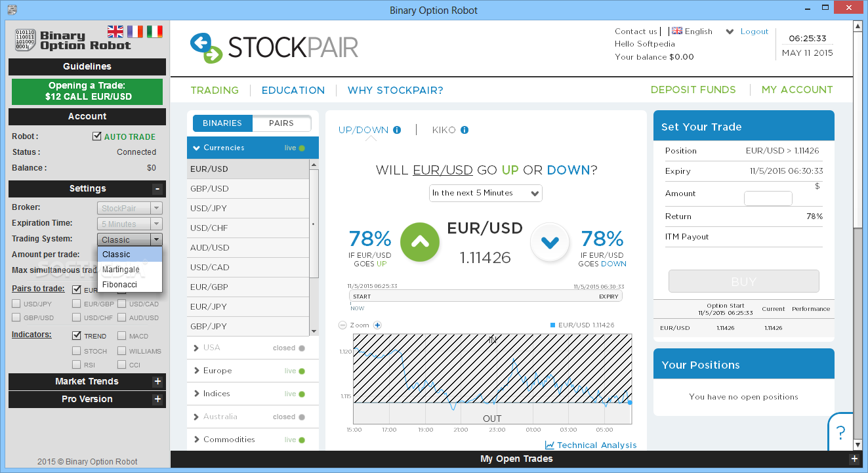Expand the Pro Version section
868x473 pixels.
(x=157, y=400)
